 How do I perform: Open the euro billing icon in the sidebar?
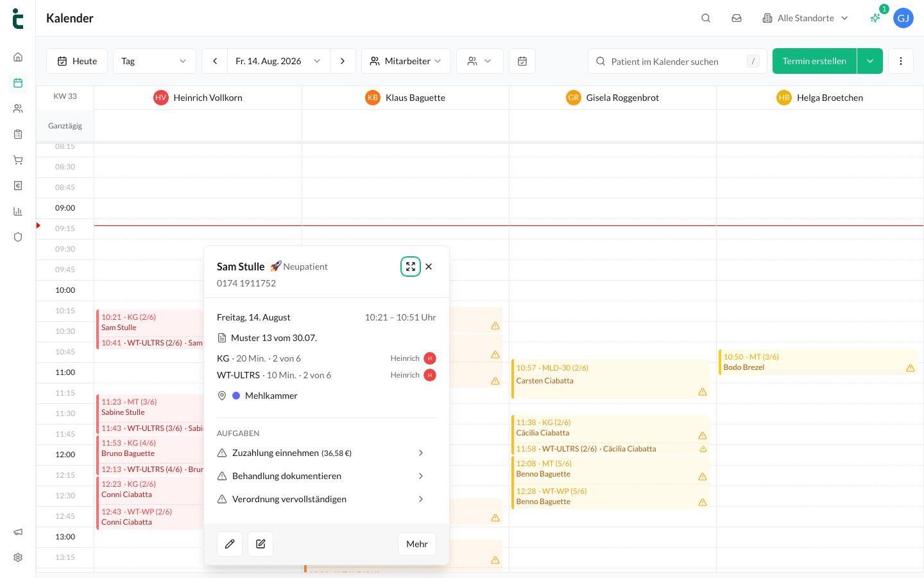pyautogui.click(x=18, y=186)
